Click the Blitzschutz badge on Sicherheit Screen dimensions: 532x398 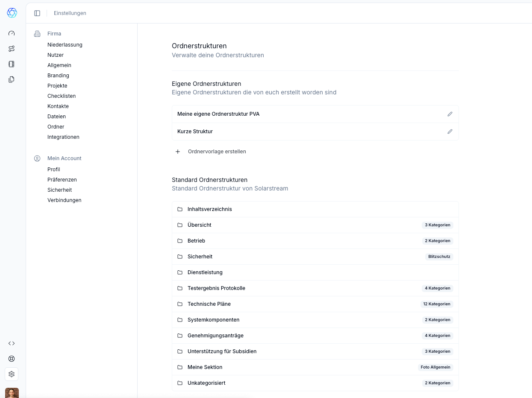(439, 257)
